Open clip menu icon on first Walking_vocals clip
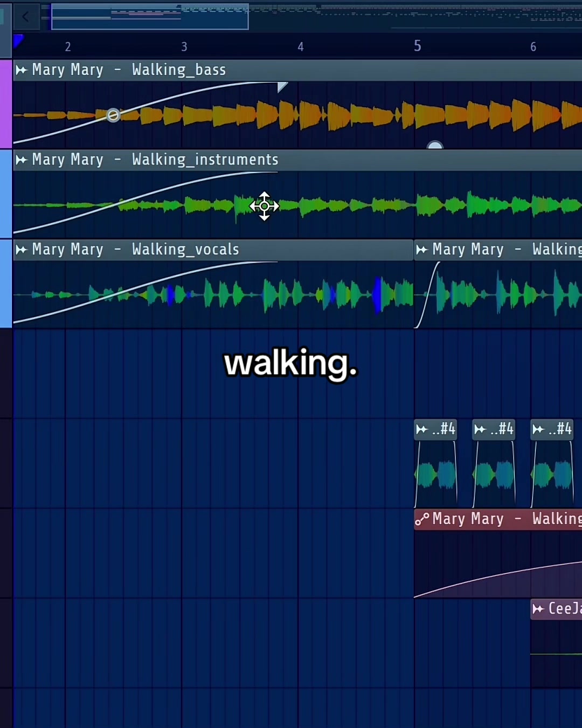This screenshot has width=582, height=728. (x=22, y=250)
